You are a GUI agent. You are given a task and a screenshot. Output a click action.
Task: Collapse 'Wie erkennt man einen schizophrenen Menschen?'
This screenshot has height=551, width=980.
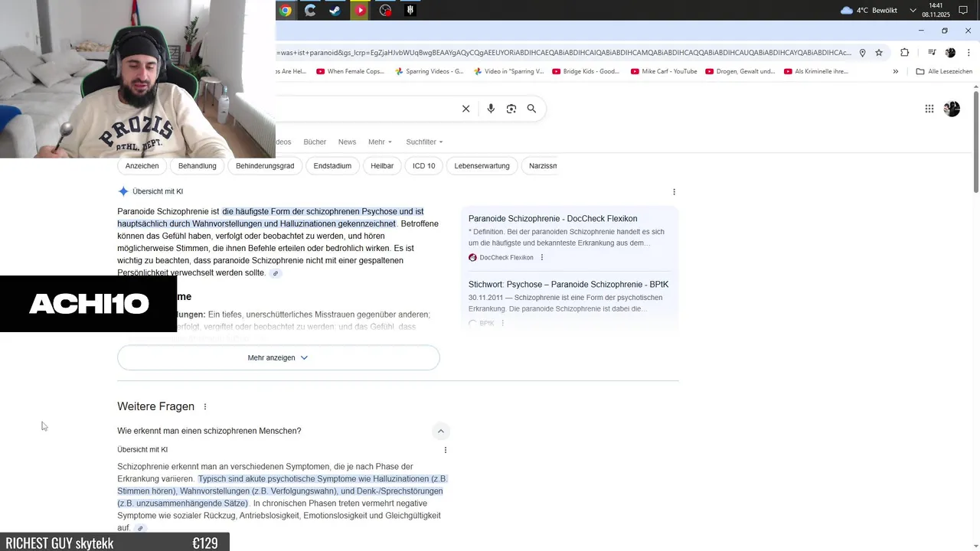[x=441, y=431]
